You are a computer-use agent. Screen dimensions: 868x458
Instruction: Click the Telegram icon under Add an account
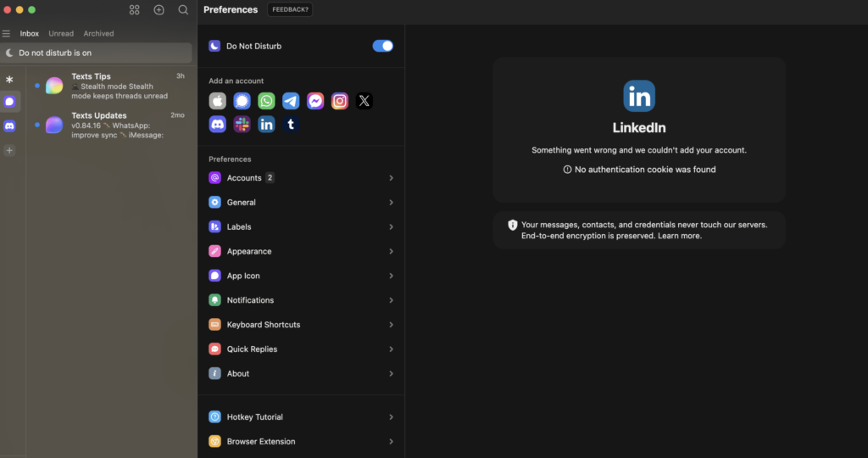pyautogui.click(x=291, y=101)
